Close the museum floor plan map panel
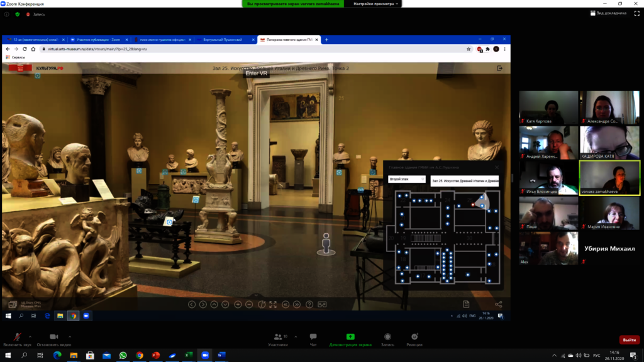This screenshot has width=644, height=362. tap(497, 167)
